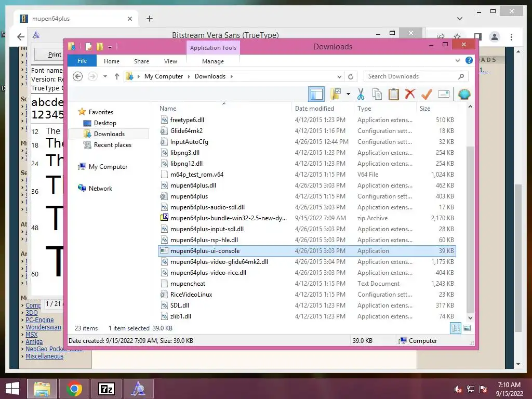
Task: Click the Back navigation arrow in Explorer
Action: [x=78, y=76]
